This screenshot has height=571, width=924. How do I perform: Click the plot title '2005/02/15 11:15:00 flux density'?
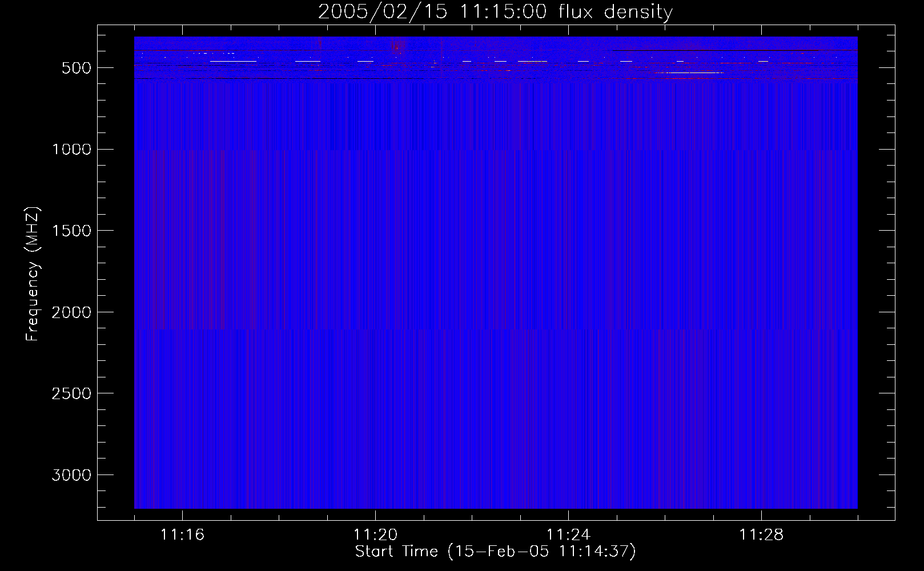495,11
